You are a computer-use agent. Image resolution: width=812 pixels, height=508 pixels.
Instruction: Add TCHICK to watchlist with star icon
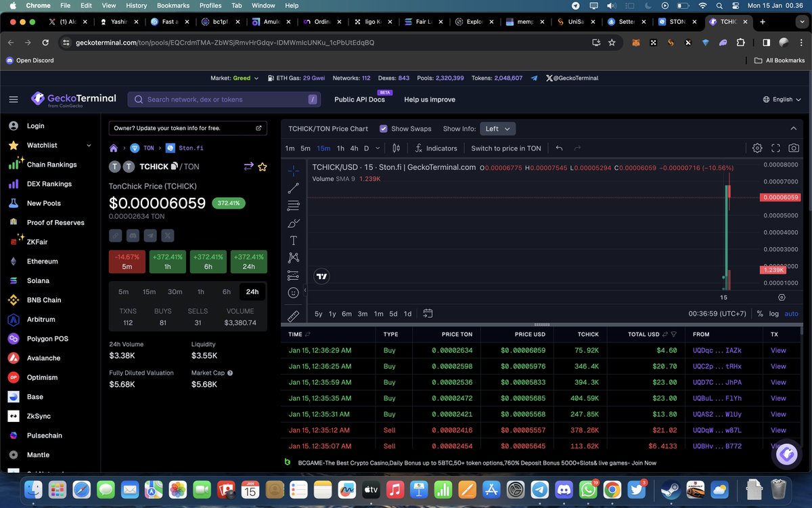(263, 167)
